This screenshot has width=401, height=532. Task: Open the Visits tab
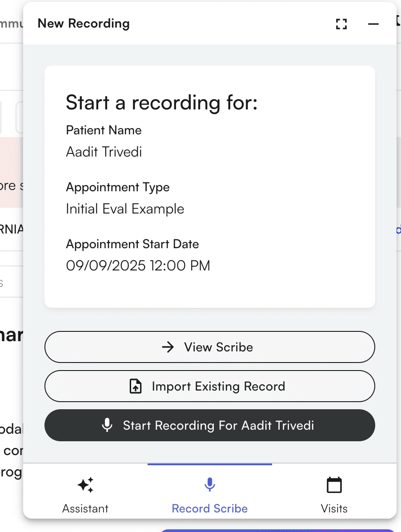click(334, 508)
